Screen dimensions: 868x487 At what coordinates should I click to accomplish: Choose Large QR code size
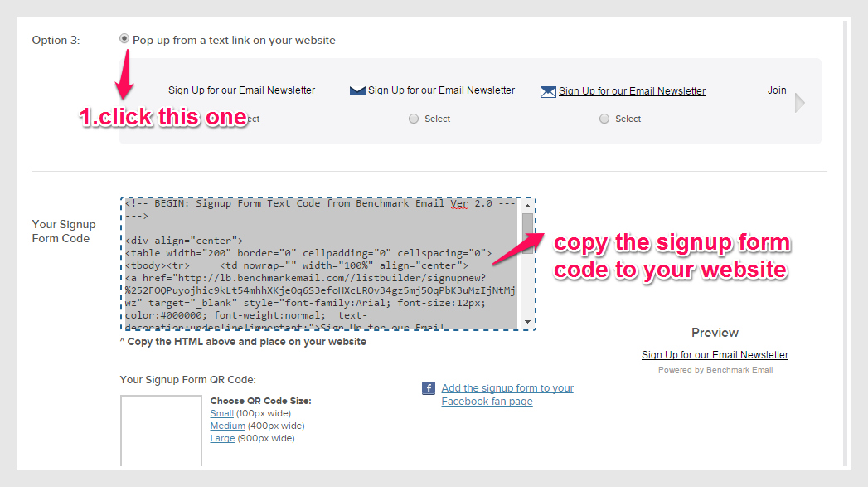click(x=222, y=438)
